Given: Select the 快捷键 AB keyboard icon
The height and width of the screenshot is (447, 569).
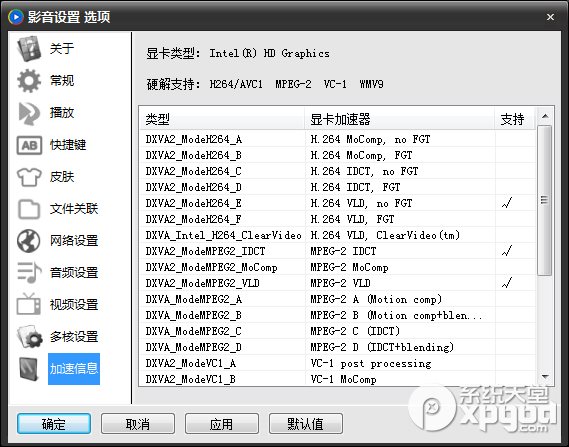Looking at the screenshot, I should tap(29, 145).
